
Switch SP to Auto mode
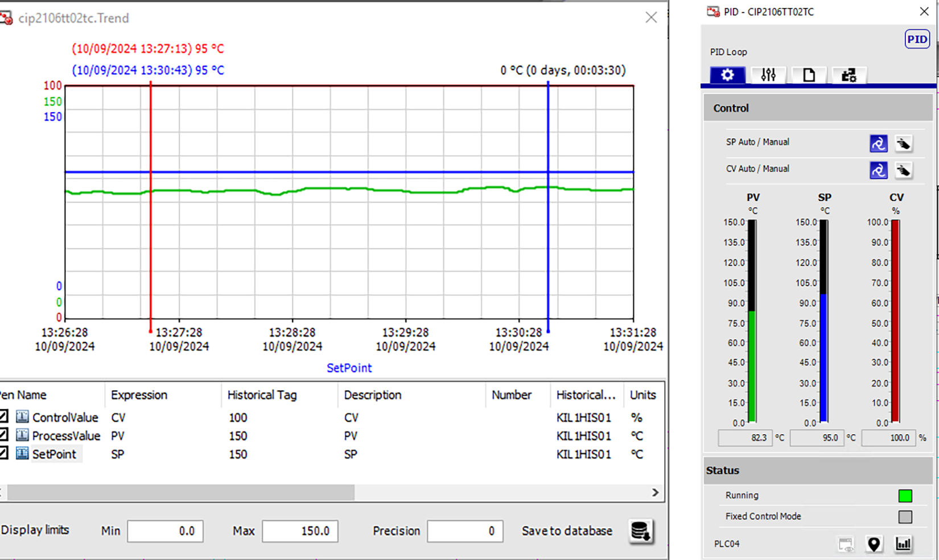pyautogui.click(x=878, y=143)
